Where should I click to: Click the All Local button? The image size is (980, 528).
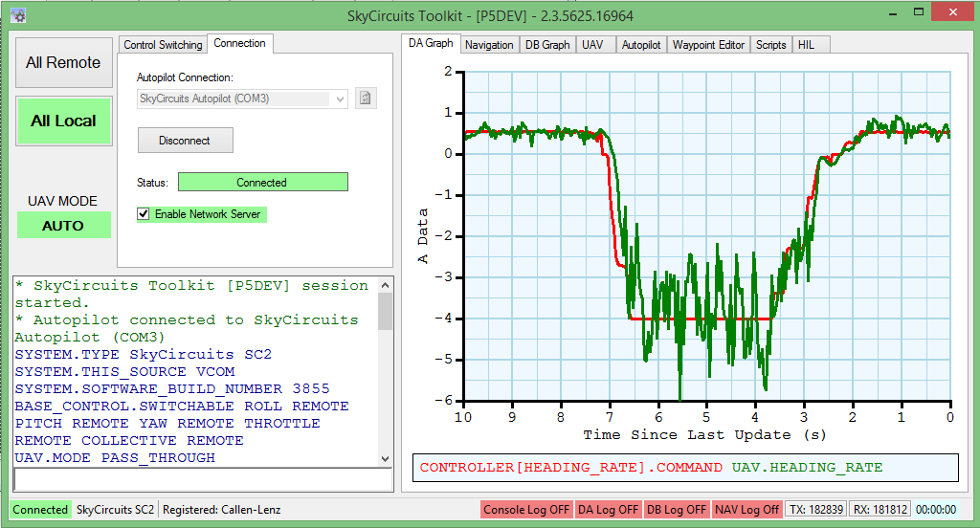click(x=64, y=121)
